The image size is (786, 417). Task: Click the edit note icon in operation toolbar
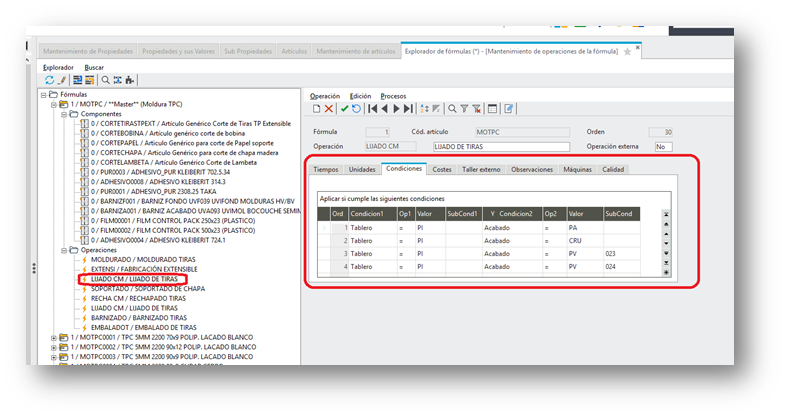pos(508,109)
